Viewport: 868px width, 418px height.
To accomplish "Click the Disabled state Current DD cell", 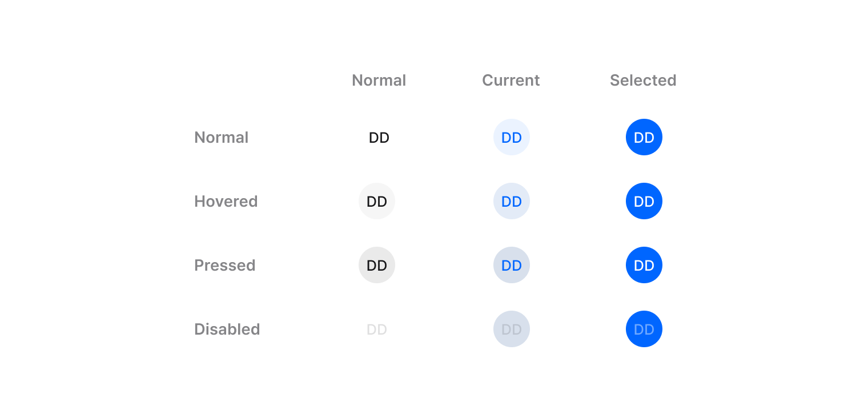I will [x=511, y=329].
